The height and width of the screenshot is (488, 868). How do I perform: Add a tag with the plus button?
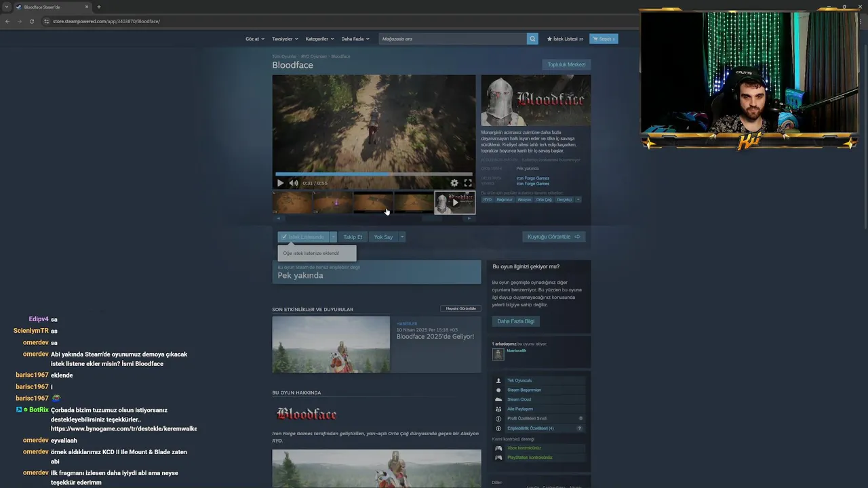click(x=578, y=199)
